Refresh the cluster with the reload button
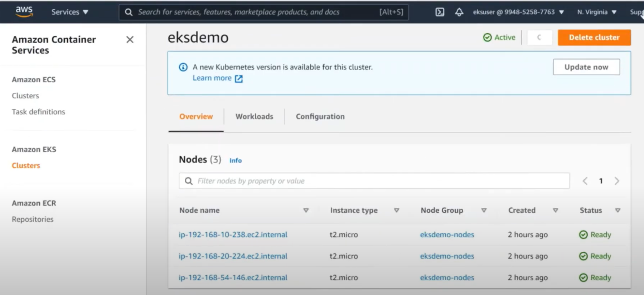The image size is (644, 295). 539,37
